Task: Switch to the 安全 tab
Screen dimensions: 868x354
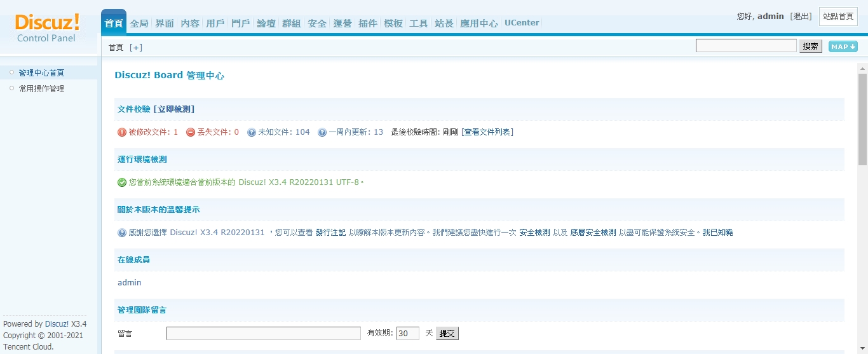Action: point(317,23)
